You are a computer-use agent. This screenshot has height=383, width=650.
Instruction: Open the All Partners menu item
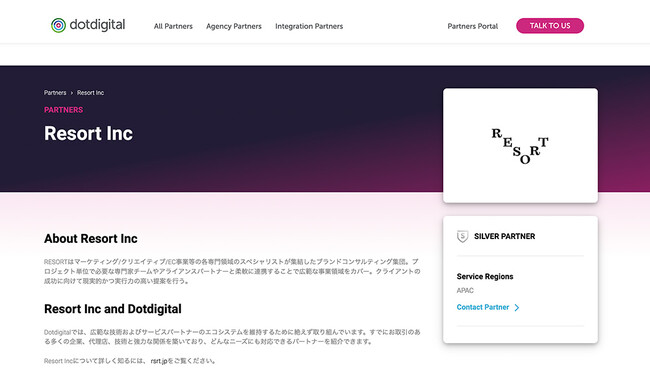[x=173, y=26]
